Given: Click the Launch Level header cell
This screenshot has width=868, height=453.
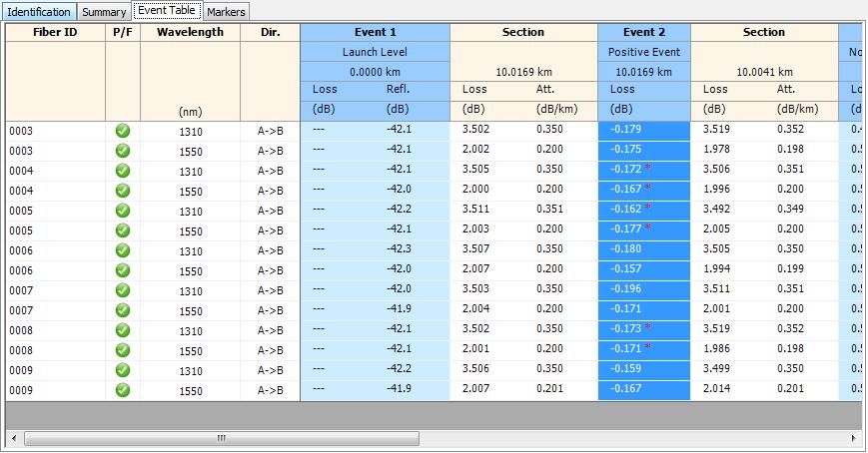Looking at the screenshot, I should [x=375, y=52].
